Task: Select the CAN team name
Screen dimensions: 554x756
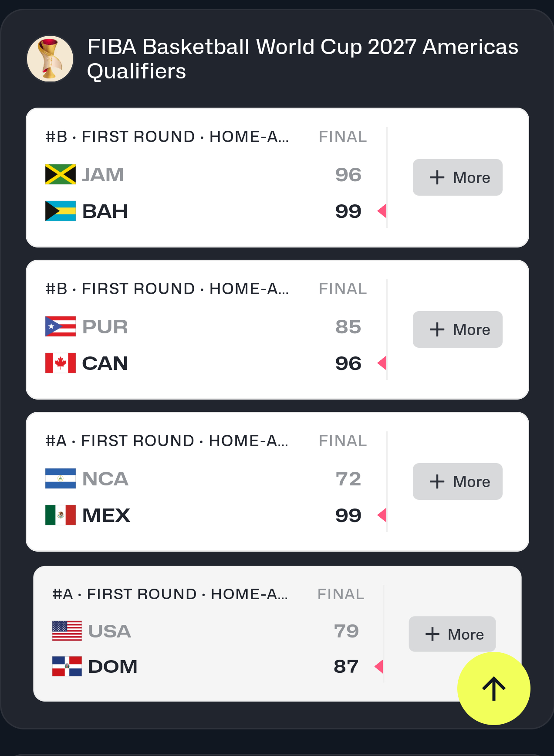Action: (x=105, y=363)
